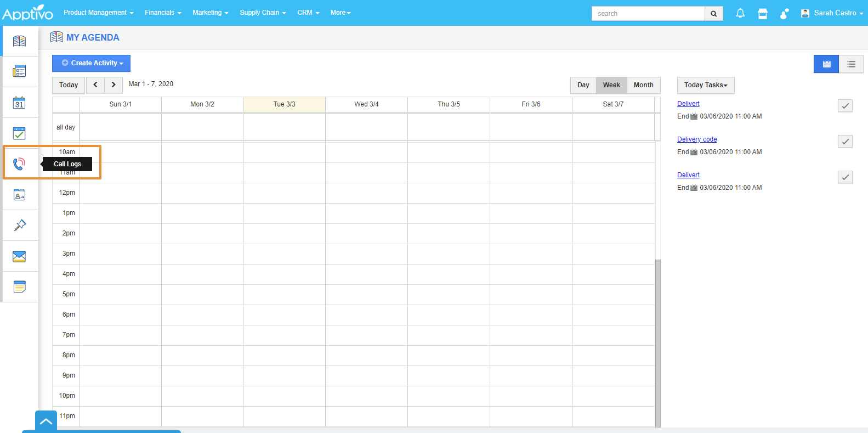Click the 5pm time label

[69, 294]
